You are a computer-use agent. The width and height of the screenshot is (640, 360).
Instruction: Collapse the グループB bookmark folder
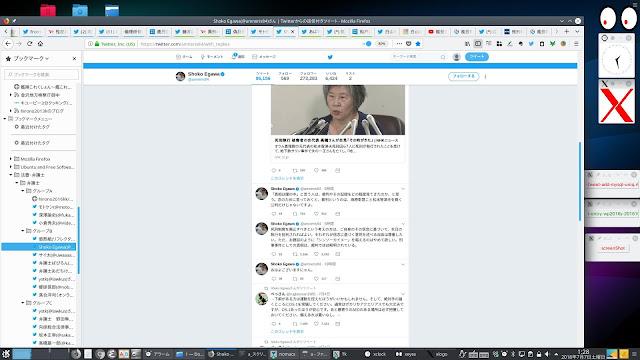[x=23, y=231]
